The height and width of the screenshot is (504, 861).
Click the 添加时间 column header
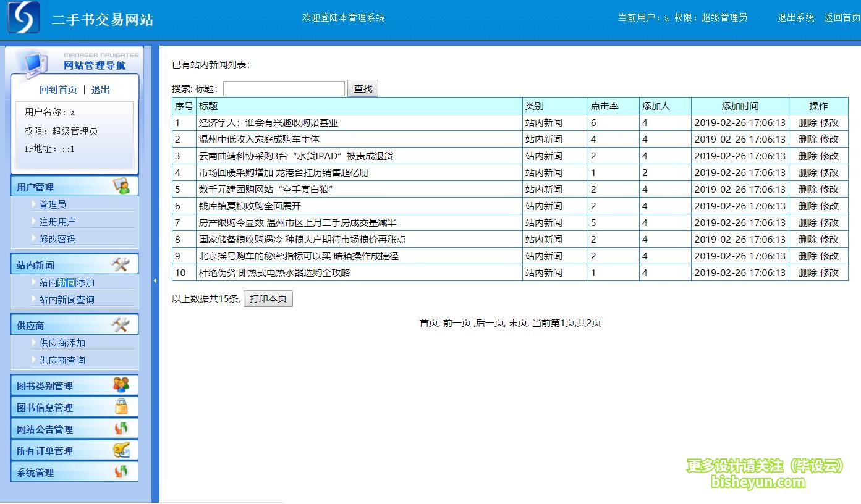coord(740,106)
